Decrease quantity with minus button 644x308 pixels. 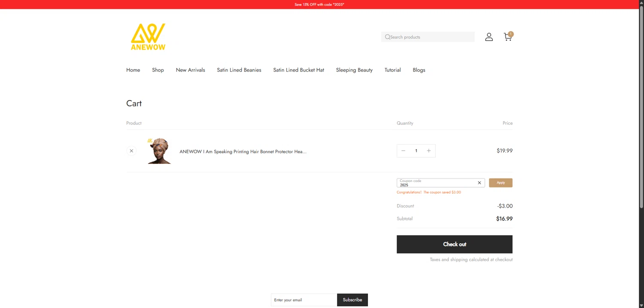403,151
